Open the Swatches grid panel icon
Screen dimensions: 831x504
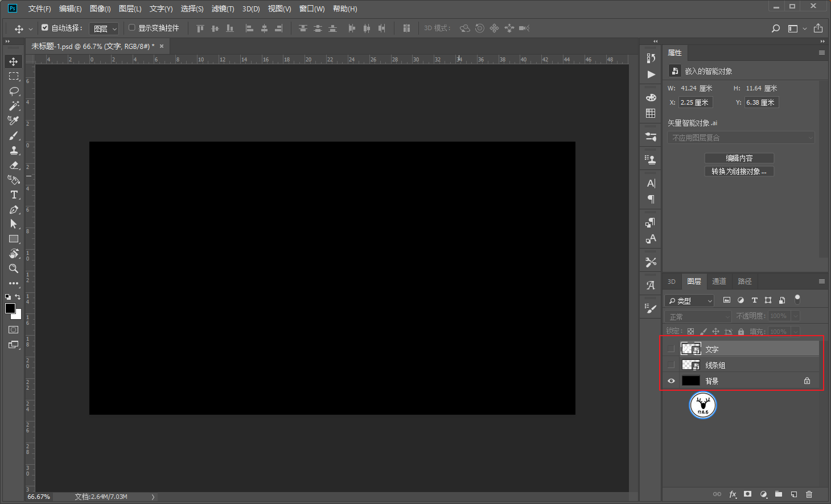[651, 113]
